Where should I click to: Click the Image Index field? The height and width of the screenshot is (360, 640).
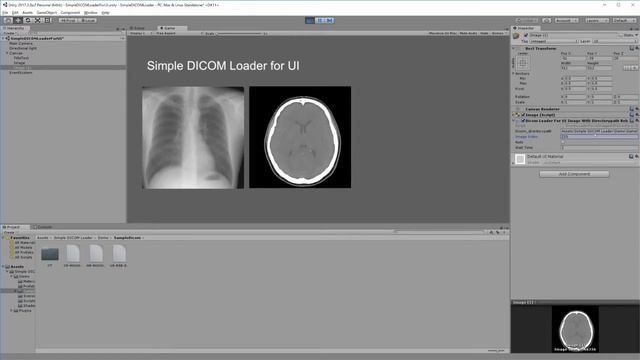pos(599,137)
